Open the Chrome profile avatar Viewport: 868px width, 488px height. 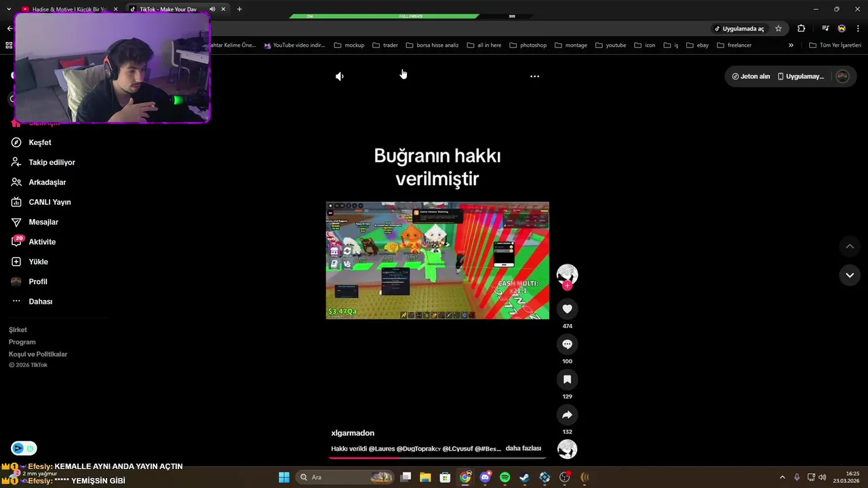coord(842,28)
